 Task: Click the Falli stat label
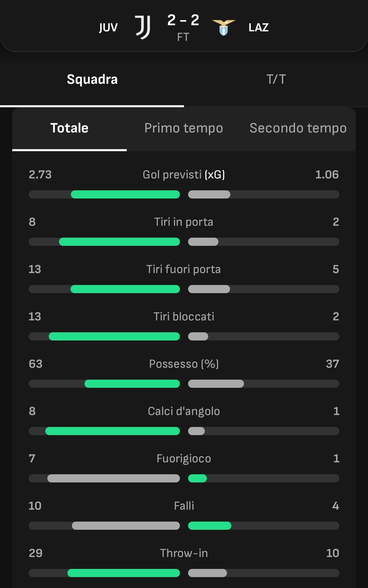(184, 506)
